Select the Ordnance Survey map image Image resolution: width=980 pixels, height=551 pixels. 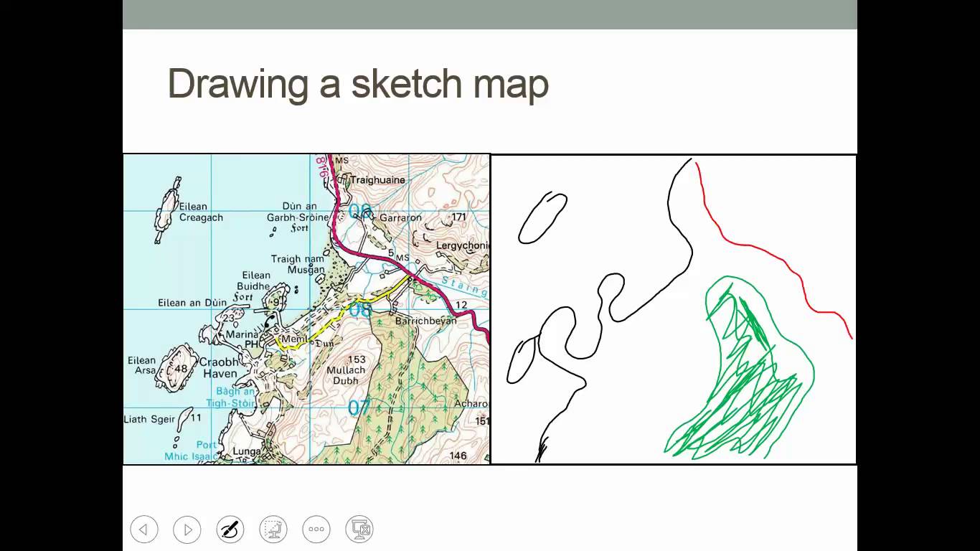306,307
